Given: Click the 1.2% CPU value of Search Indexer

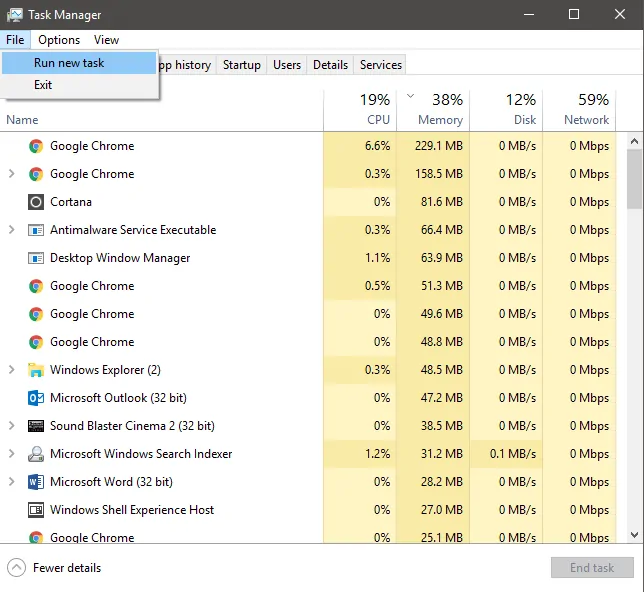Looking at the screenshot, I should (377, 454).
